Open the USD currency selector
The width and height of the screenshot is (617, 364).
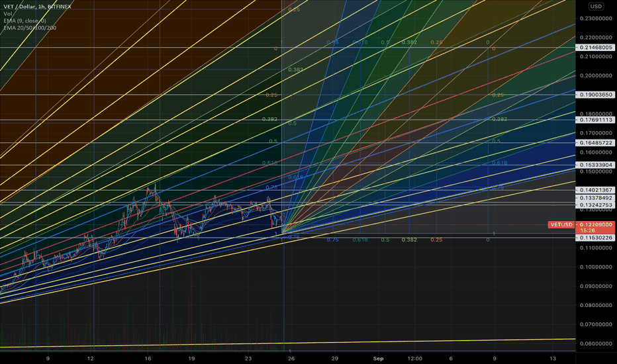coord(595,7)
